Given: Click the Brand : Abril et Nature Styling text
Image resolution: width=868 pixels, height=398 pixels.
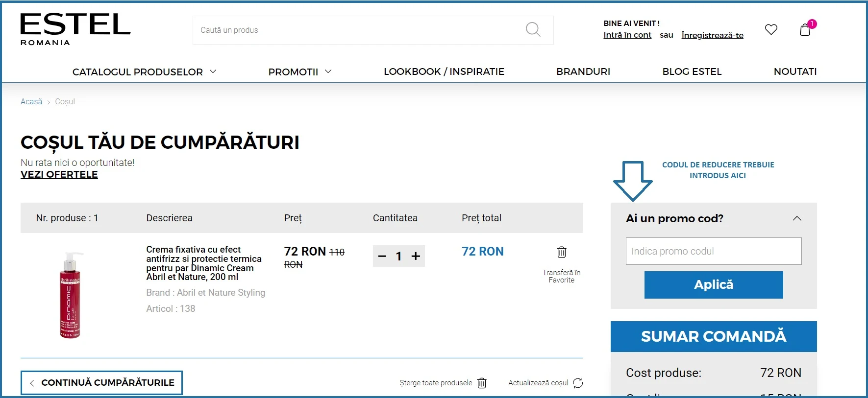Looking at the screenshot, I should 206,292.
